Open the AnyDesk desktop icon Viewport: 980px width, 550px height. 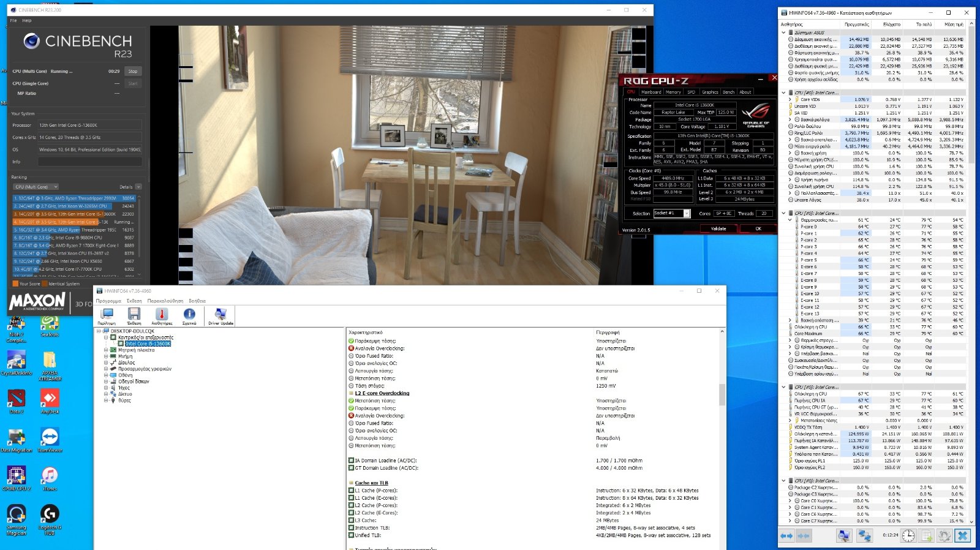click(50, 402)
